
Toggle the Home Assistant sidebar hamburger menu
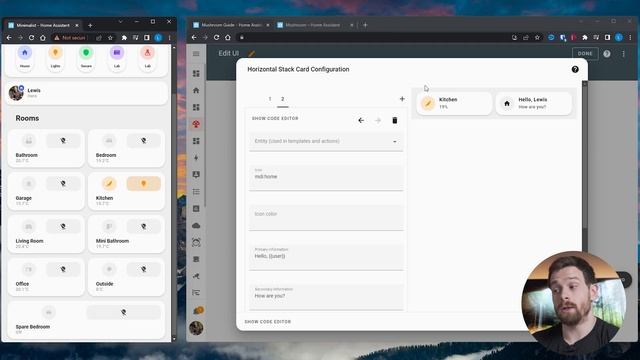coord(196,53)
